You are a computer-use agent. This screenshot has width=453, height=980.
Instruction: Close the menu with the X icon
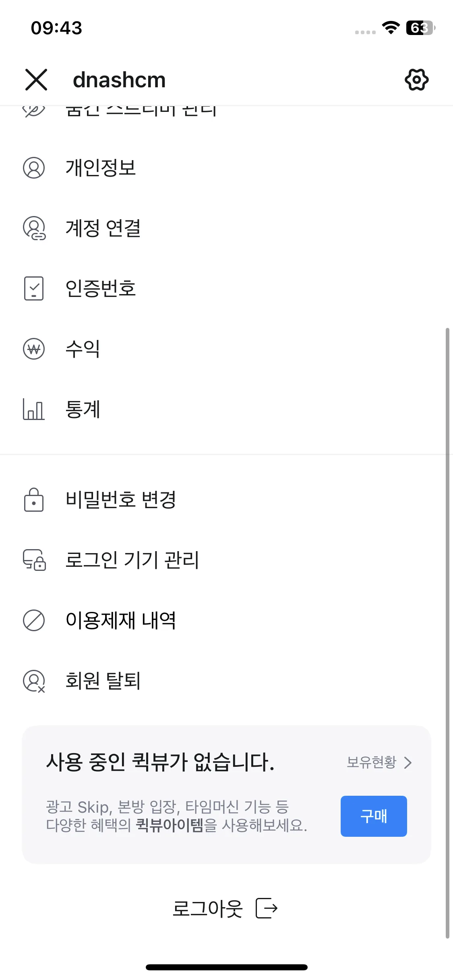(36, 80)
